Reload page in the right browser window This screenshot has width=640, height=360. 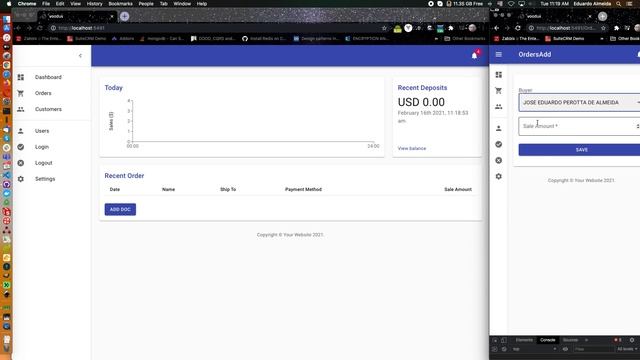tap(518, 28)
